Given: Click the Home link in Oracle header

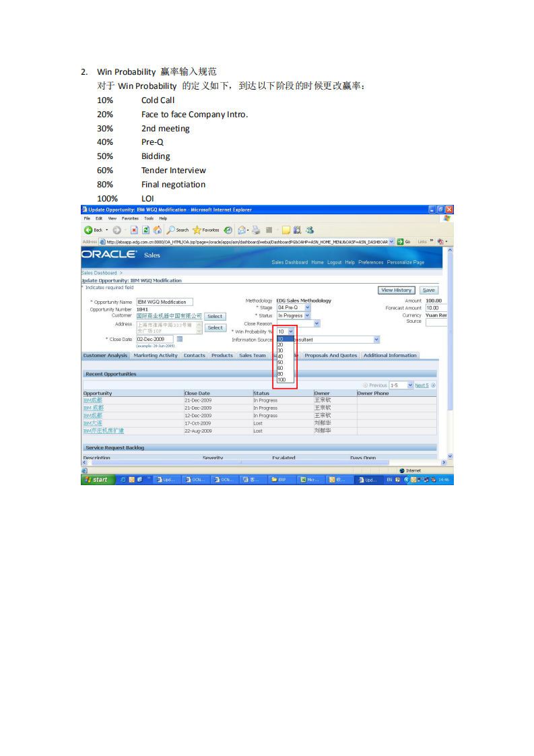Looking at the screenshot, I should click(317, 262).
